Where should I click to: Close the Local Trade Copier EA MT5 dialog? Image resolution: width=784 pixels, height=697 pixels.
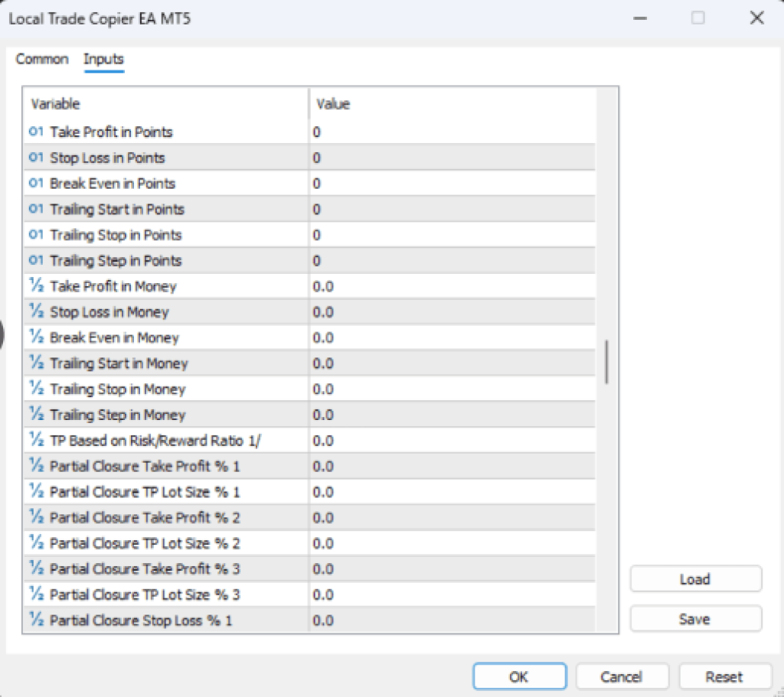coord(757,18)
